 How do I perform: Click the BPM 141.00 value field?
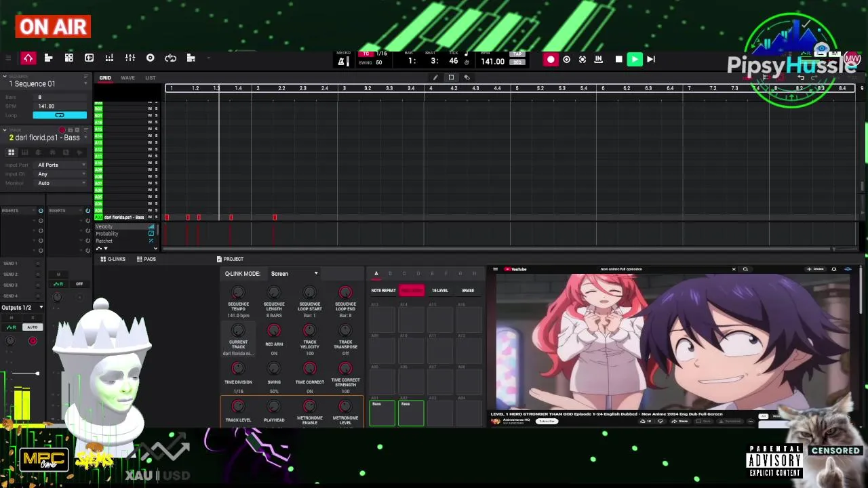pyautogui.click(x=492, y=61)
